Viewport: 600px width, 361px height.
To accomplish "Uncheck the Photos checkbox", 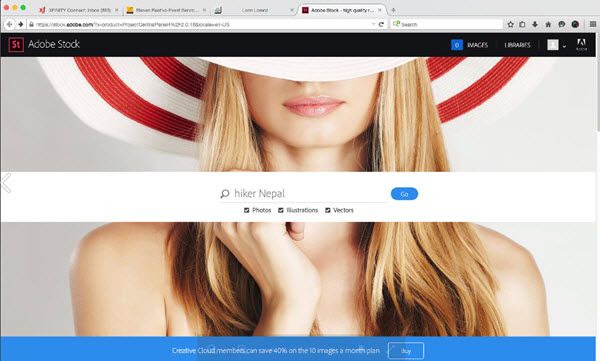I will [x=247, y=210].
